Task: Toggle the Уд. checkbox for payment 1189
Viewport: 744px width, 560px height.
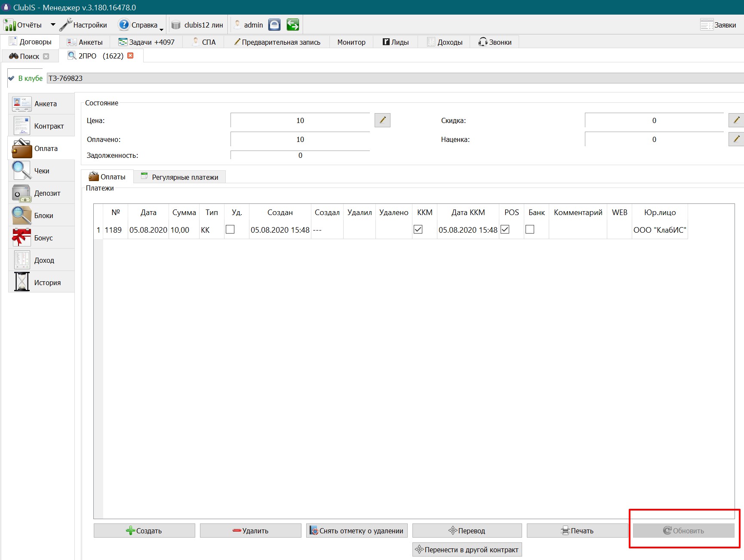Action: [230, 229]
